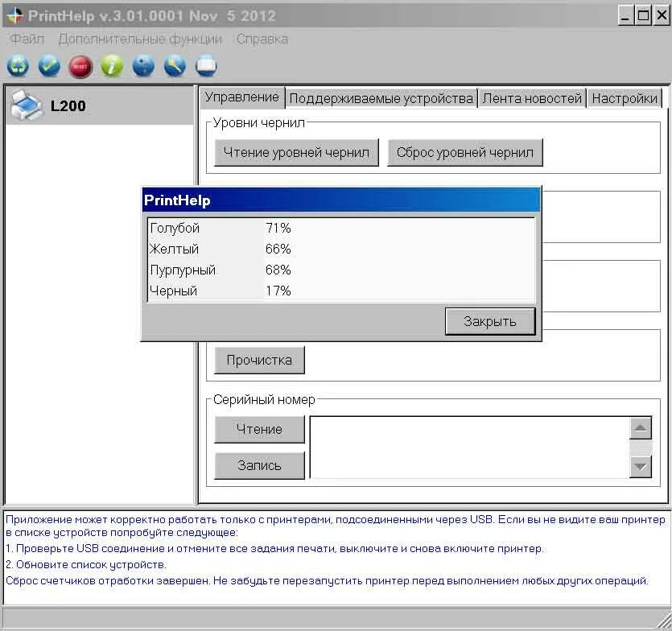This screenshot has width=672, height=631.
Task: Select the Черный ink row
Action: coord(340,291)
